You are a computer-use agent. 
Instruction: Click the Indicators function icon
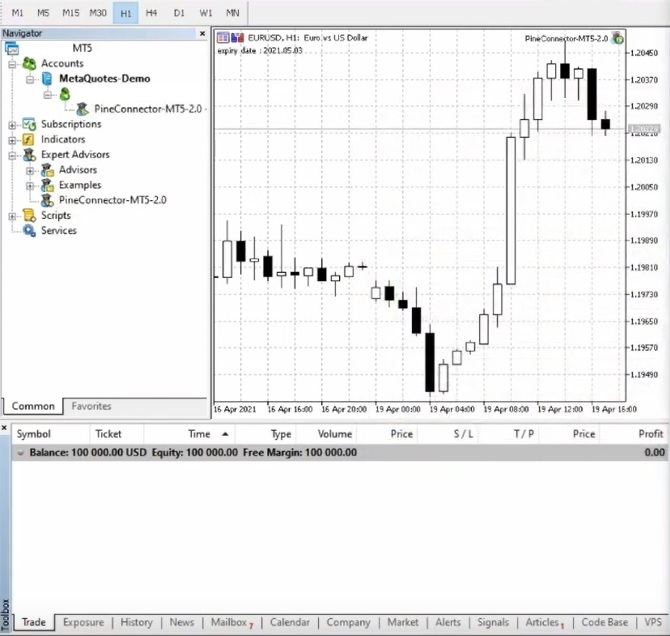pos(28,139)
